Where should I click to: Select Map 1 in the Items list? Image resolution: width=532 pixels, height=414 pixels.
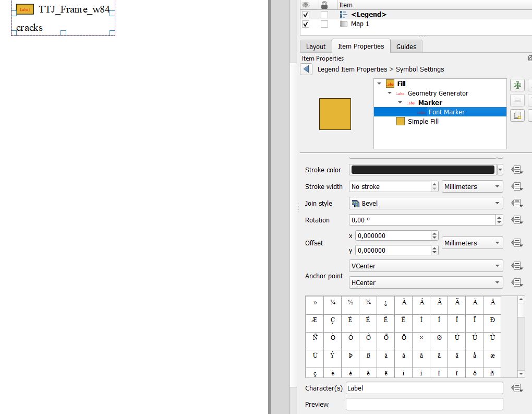[x=360, y=24]
